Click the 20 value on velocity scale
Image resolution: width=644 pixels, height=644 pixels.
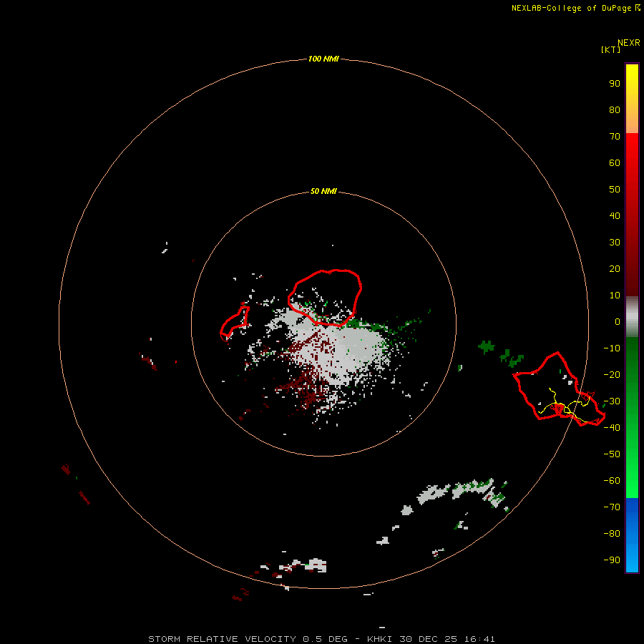(615, 268)
